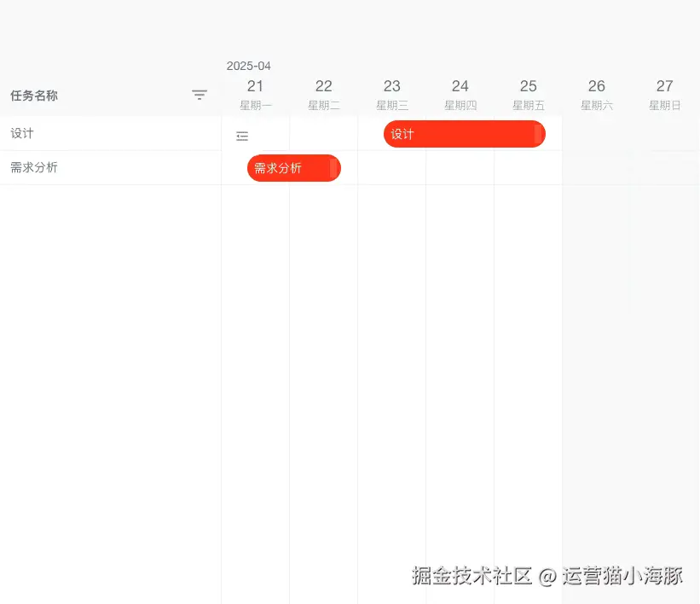Select the 23 星期三 column header

[392, 94]
